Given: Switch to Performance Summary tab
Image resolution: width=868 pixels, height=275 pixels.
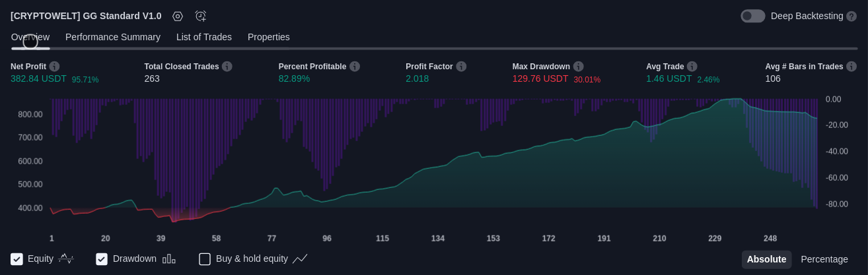Looking at the screenshot, I should point(113,37).
